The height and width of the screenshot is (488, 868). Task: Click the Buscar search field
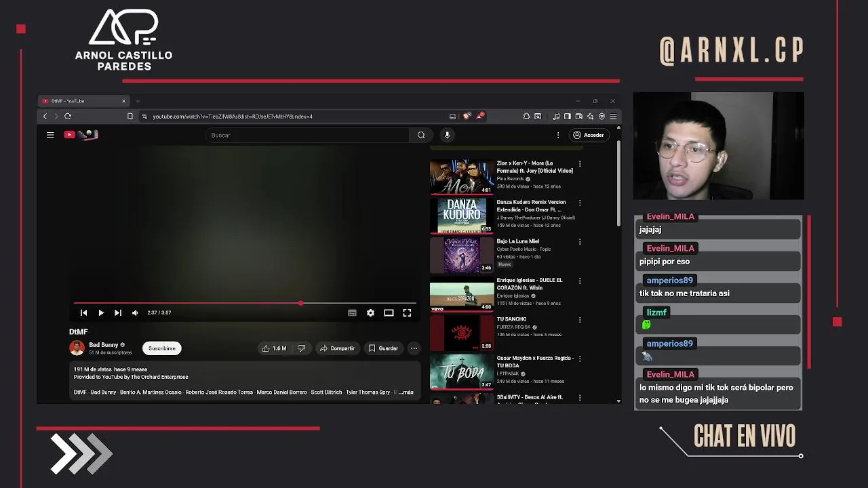308,135
